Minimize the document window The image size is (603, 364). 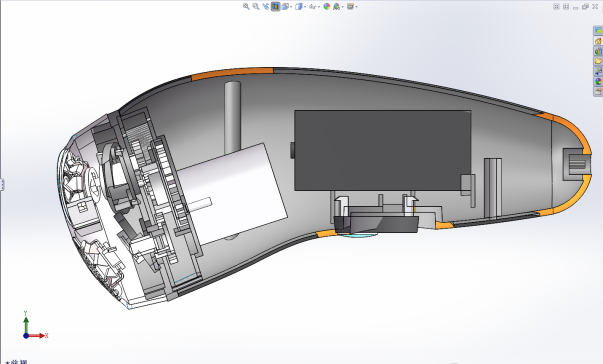click(x=575, y=8)
